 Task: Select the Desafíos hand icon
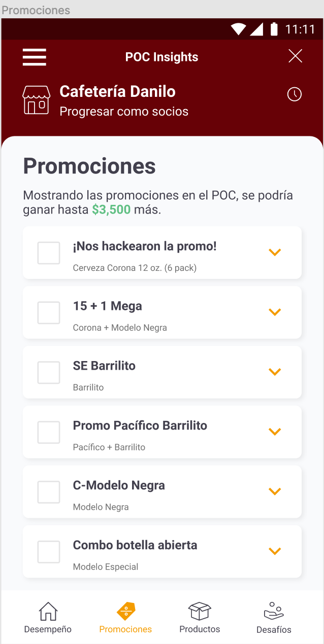click(x=273, y=611)
